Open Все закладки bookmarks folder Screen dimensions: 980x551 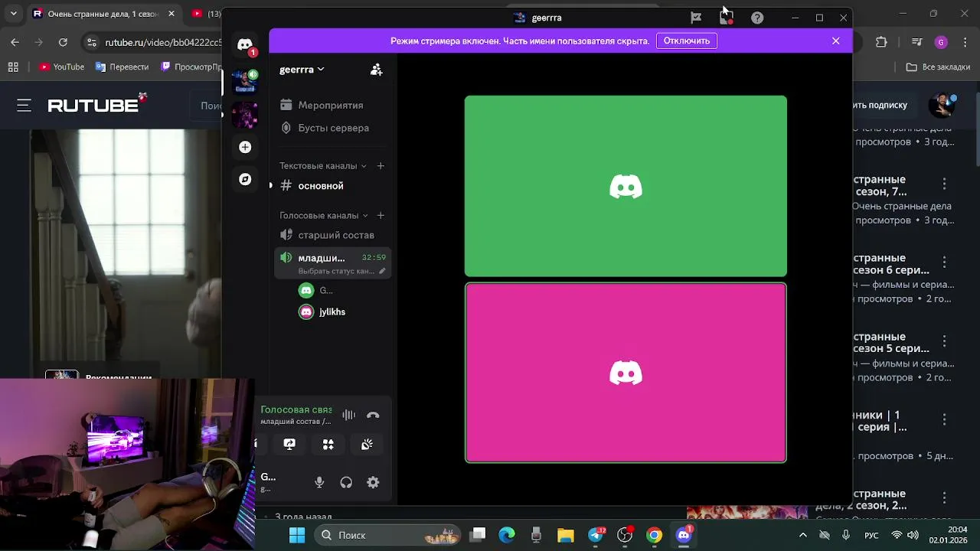coord(939,67)
